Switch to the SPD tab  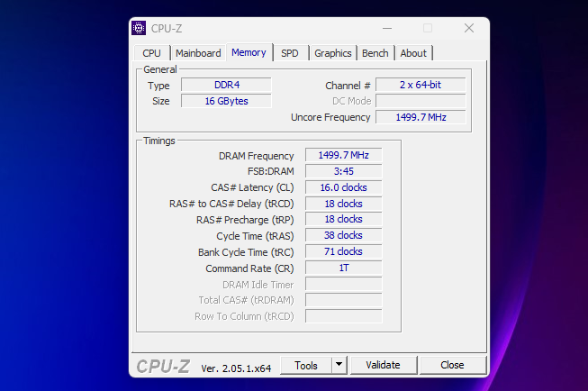290,53
